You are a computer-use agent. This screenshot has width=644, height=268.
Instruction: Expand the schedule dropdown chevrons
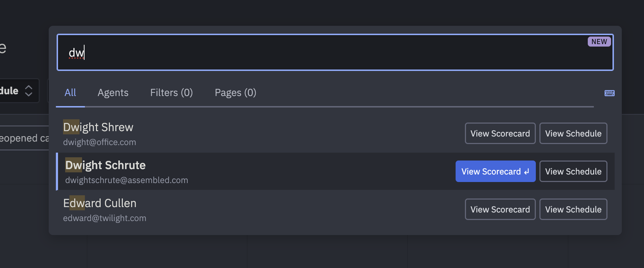[29, 91]
